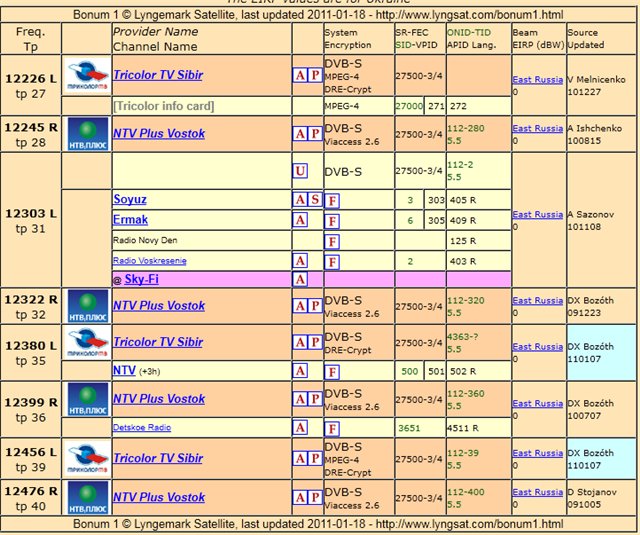Click the NTV Plus logo in the 12322 R row
Screen dimensions: 640x535
pyautogui.click(x=88, y=306)
